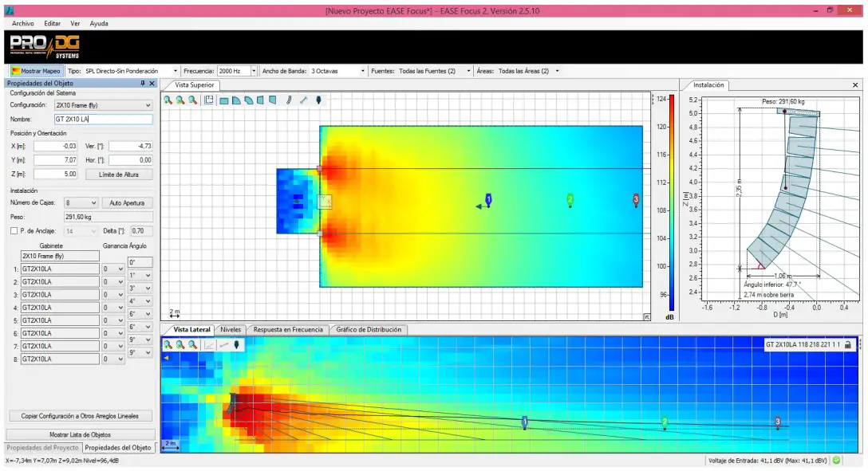Open the Archivo menu
Viewport: 868px width, 471px height.
(x=22, y=24)
